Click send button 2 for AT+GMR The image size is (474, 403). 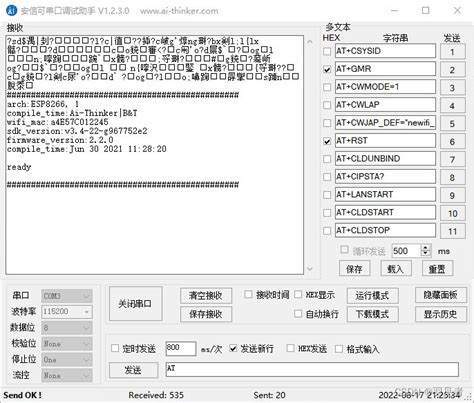coord(452,70)
